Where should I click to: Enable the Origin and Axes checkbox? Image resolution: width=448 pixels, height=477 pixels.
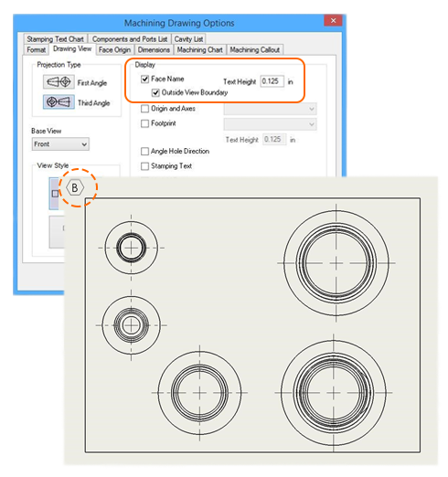coord(144,109)
